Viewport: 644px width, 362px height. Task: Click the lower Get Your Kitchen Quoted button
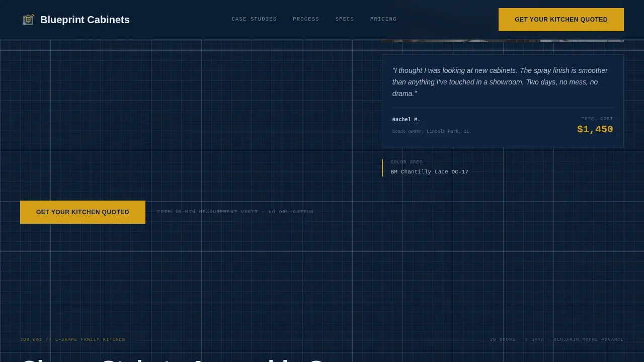(x=83, y=212)
